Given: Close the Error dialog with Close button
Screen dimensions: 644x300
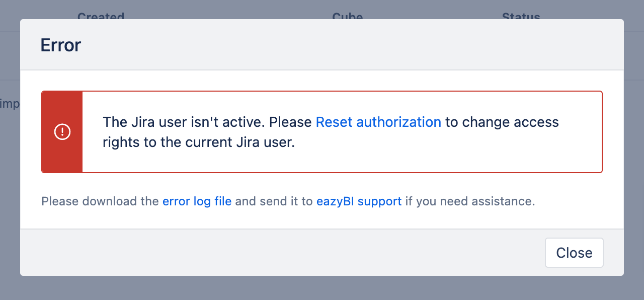Looking at the screenshot, I should click(x=574, y=253).
